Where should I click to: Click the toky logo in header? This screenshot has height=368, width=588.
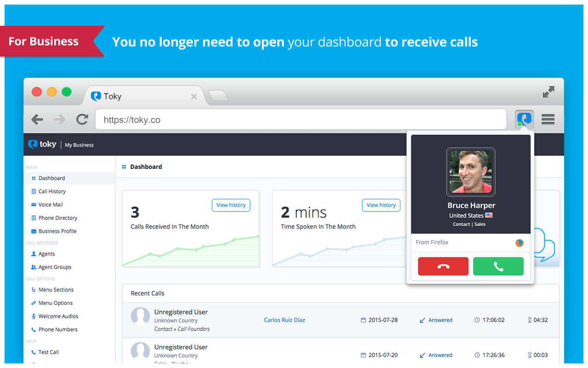coord(42,144)
